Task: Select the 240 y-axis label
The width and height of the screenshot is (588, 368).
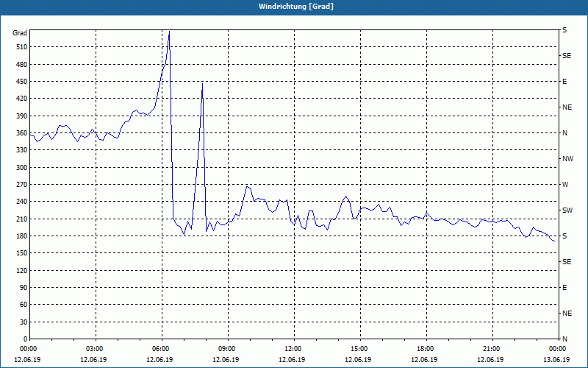Action: (21, 202)
